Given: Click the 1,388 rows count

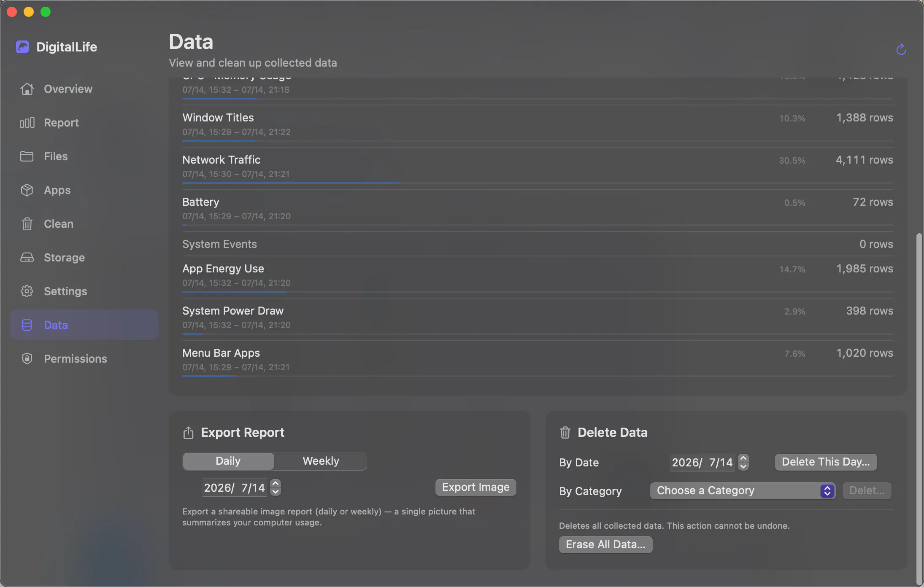Looking at the screenshot, I should (x=865, y=118).
